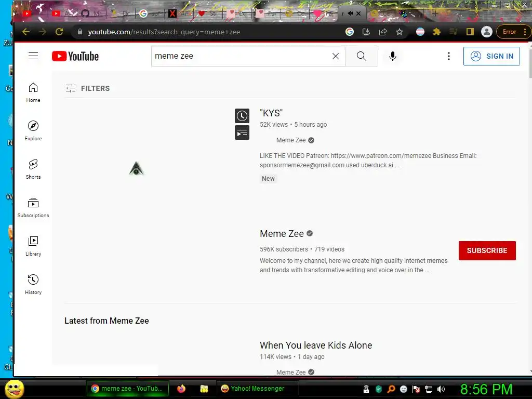Click the Error update button
This screenshot has height=399, width=532.
coord(513,32)
